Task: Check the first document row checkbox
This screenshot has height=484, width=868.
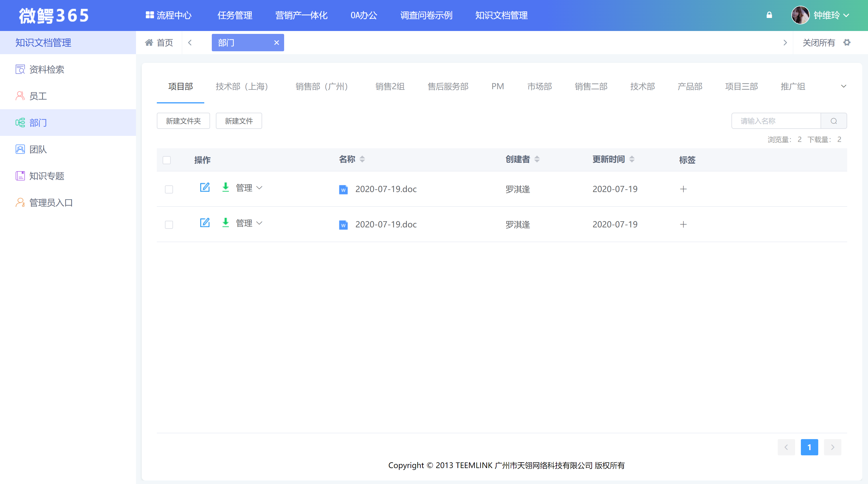Action: (x=169, y=189)
